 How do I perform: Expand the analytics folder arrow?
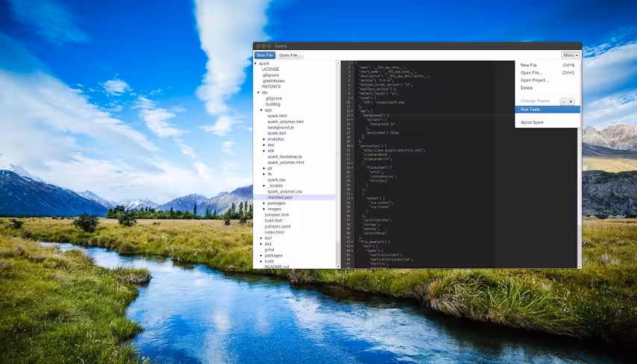coord(265,139)
